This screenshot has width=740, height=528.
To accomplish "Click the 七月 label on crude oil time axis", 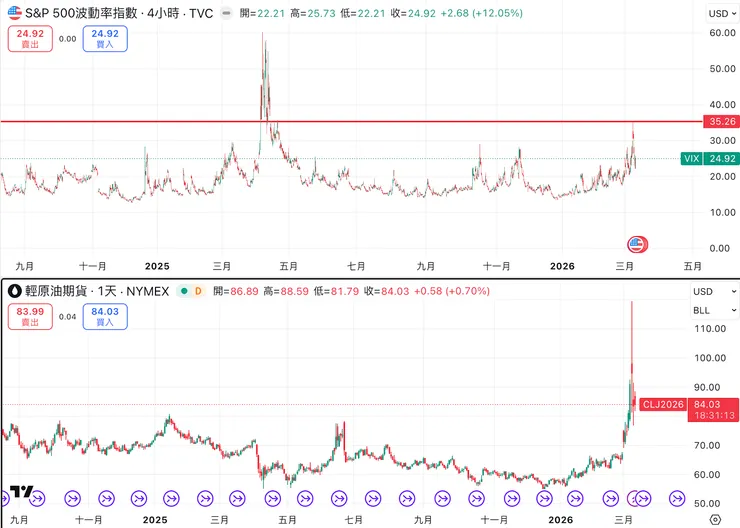I will (x=353, y=520).
